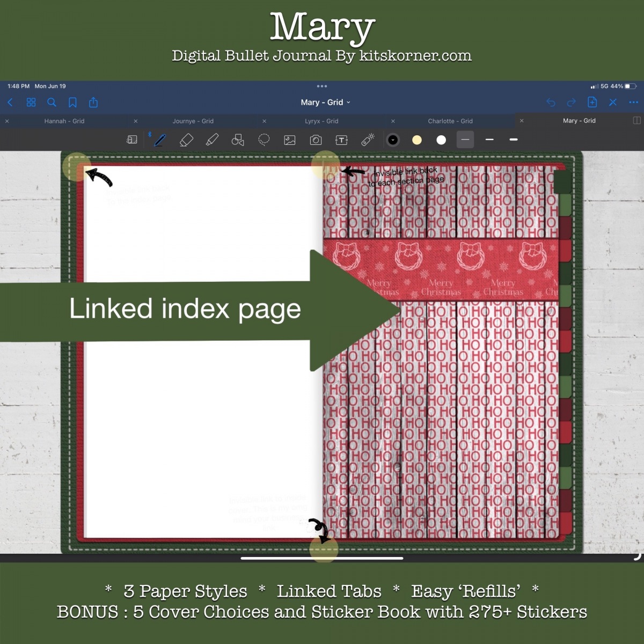The image size is (644, 644).
Task: Open the more options ellipsis menu
Action: tap(634, 102)
